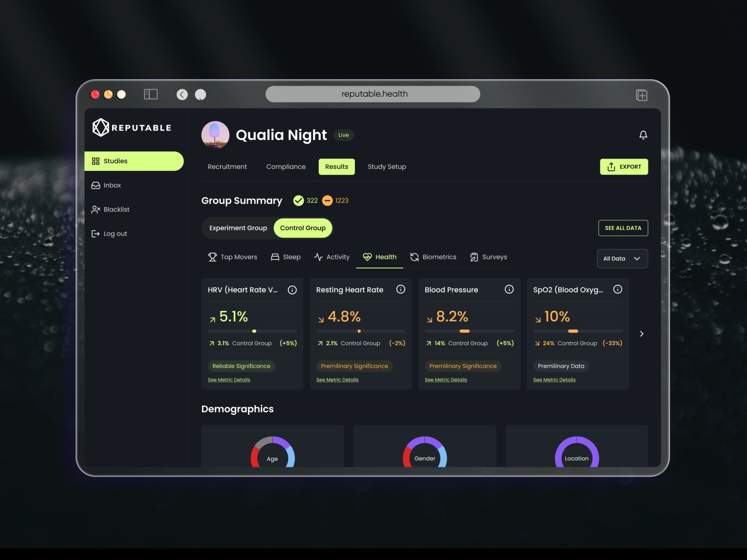747x560 pixels.
Task: Switch to Recruitment tab
Action: click(227, 167)
